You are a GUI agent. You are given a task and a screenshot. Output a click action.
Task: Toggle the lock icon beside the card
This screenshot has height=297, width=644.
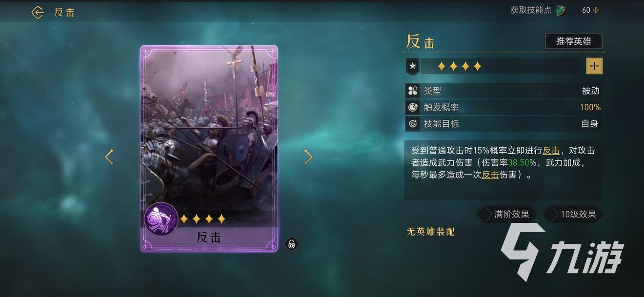click(x=291, y=244)
